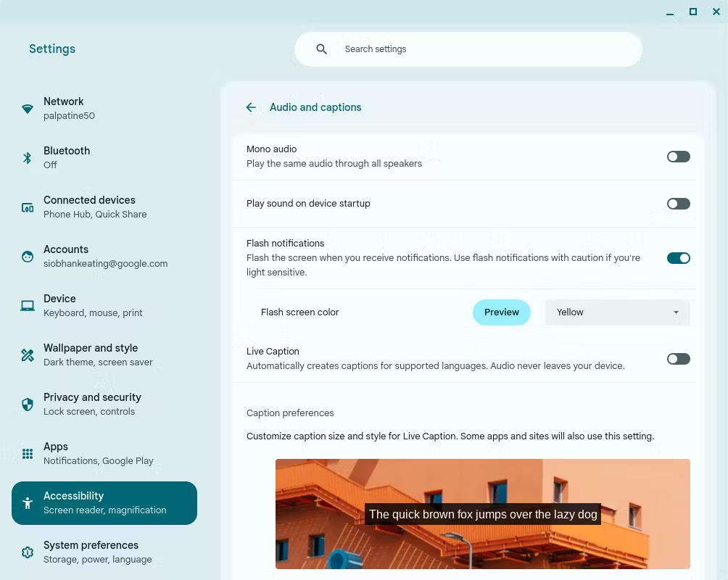
Task: Click the Accounts avatar icon
Action: point(28,257)
